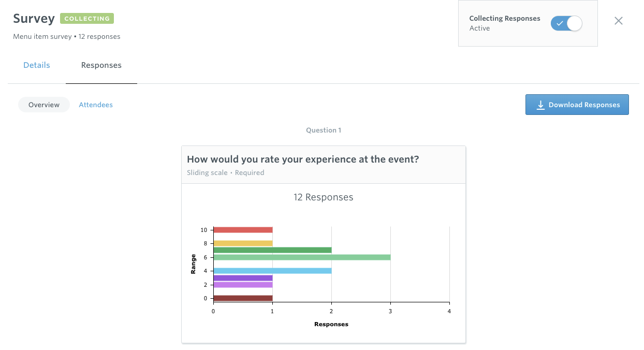Click the light purple bar for rating 2

tap(243, 285)
